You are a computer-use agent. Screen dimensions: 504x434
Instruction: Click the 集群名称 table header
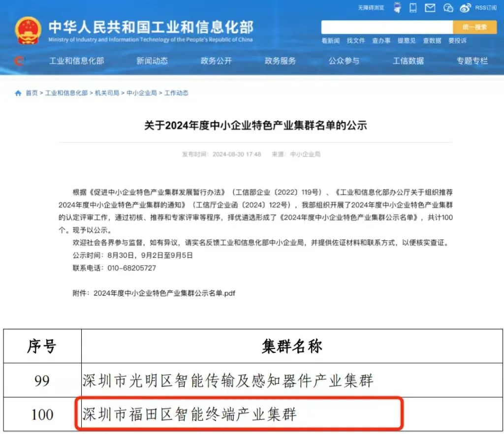(292, 346)
